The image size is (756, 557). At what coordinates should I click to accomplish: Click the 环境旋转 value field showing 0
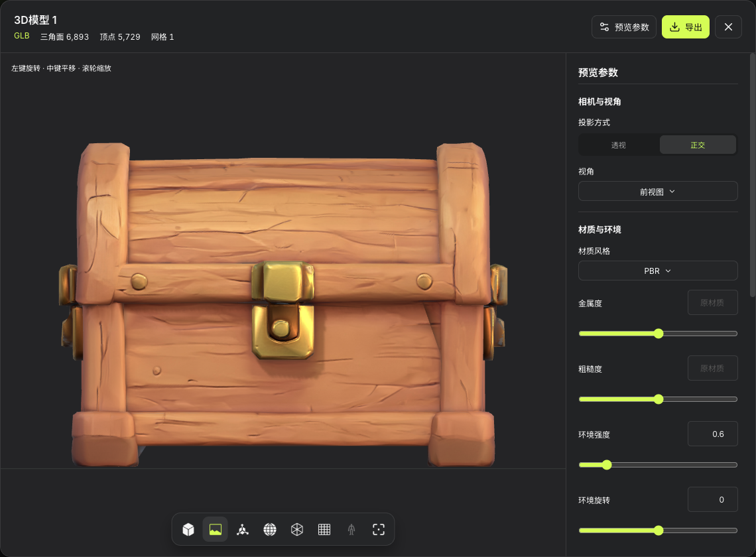713,499
